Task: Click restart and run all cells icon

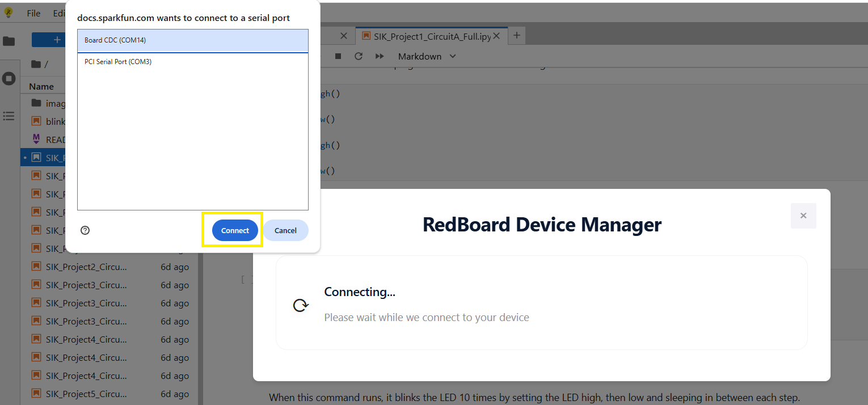Action: point(380,56)
